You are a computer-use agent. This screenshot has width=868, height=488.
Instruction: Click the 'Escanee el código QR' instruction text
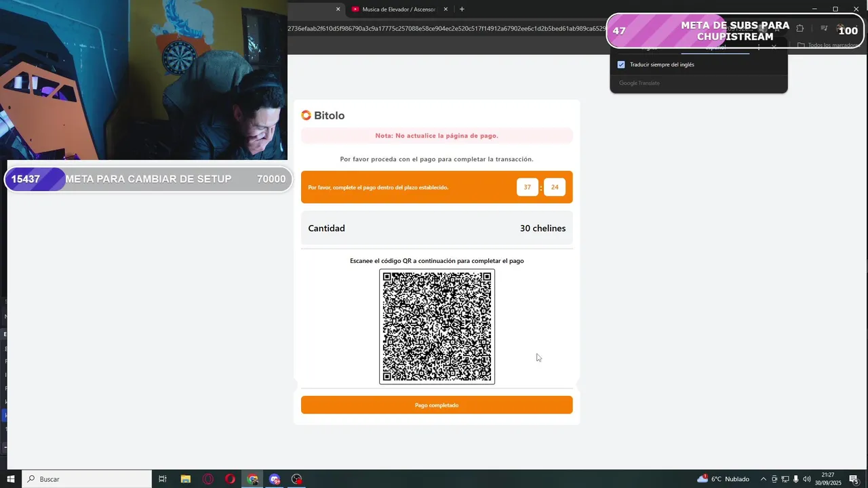pos(437,261)
